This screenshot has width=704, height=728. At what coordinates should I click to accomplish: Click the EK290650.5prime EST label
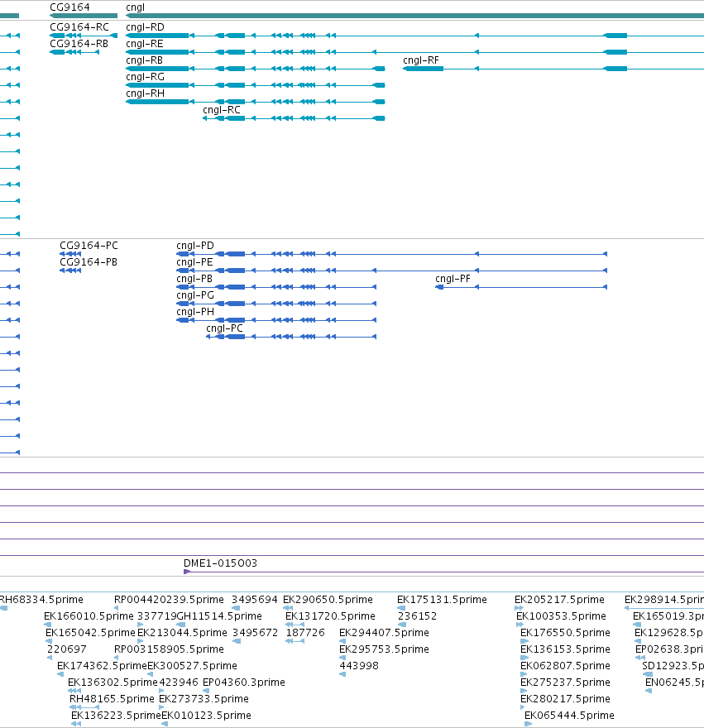328,600
